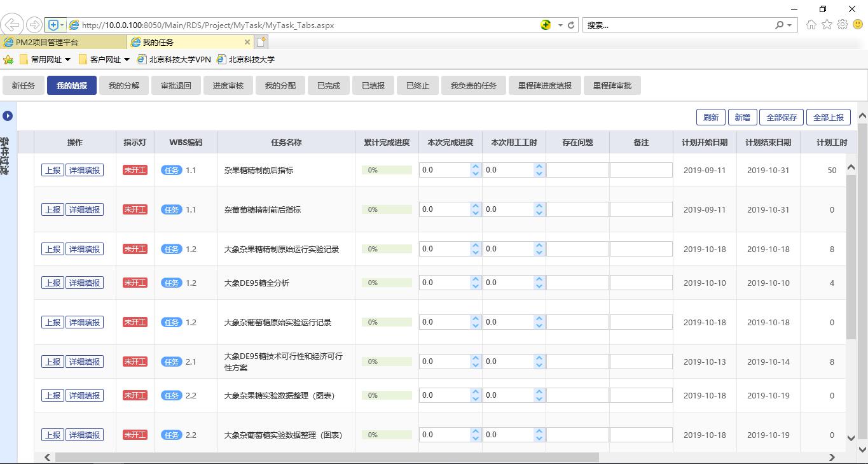Click 存在问题 input field for 杂果糖精制前后指标
The image size is (868, 464).
pos(577,170)
